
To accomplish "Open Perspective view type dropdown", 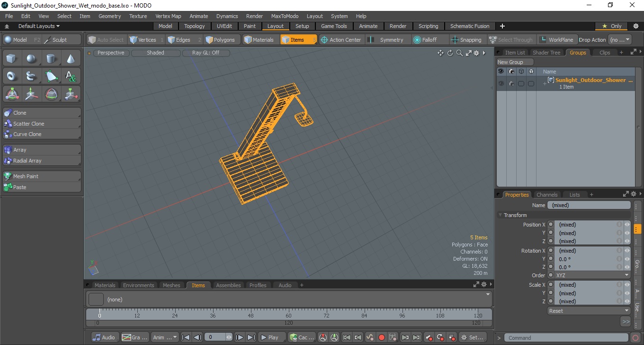I will (111, 53).
